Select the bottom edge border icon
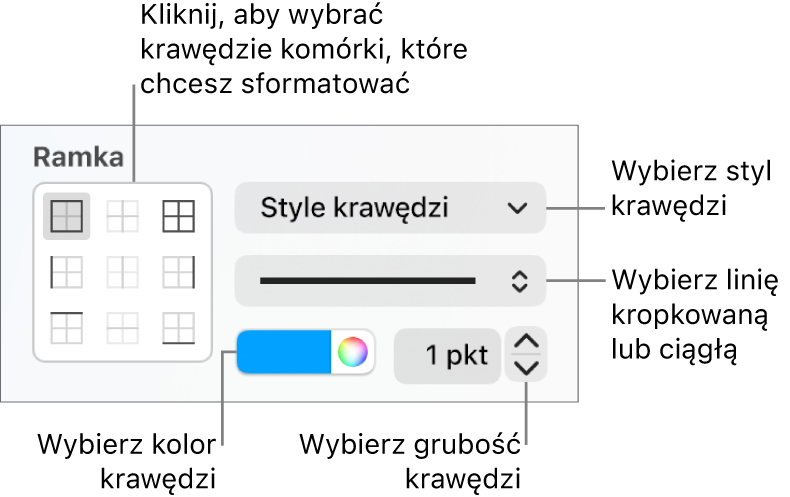Image resolution: width=790 pixels, height=497 pixels. click(178, 328)
